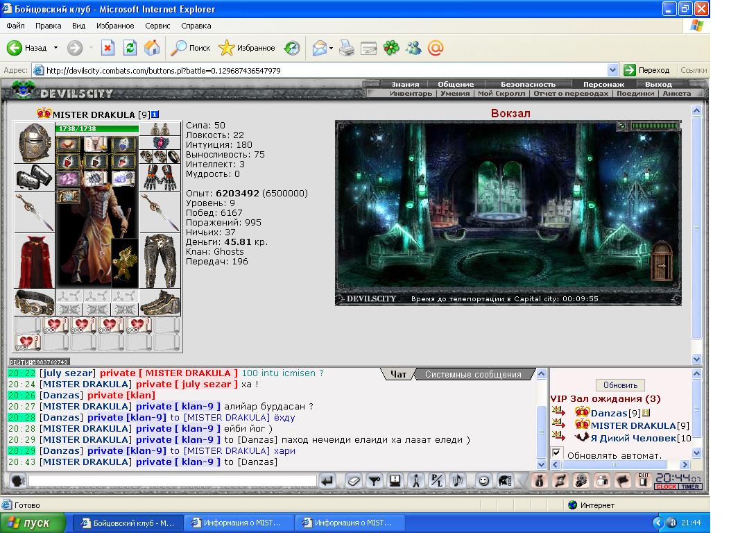Open the mail icon dropdown arrow
The width and height of the screenshot is (756, 533).
[x=331, y=48]
